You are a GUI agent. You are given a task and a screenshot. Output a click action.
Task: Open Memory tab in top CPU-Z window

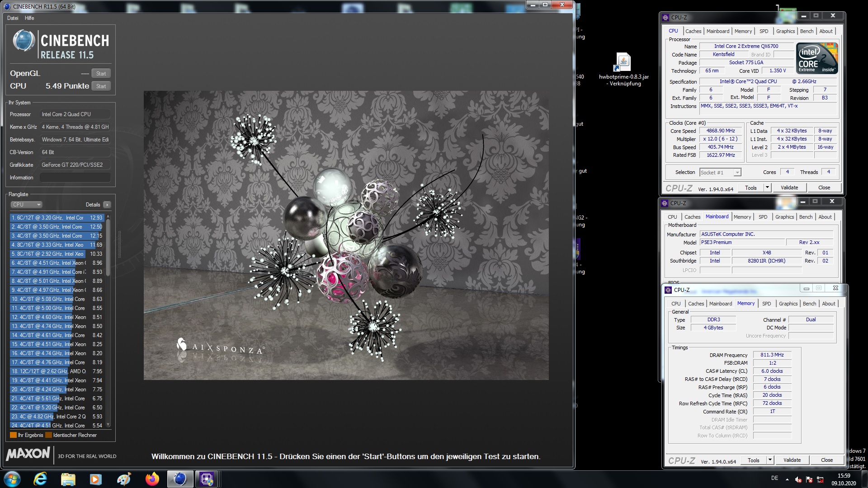(x=743, y=31)
